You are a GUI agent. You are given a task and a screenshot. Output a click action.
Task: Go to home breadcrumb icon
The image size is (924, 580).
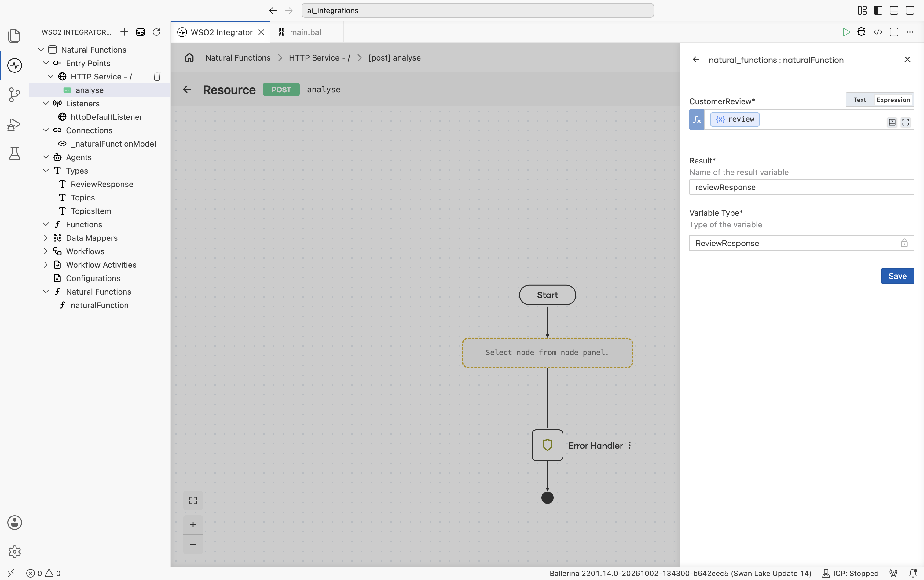(189, 57)
